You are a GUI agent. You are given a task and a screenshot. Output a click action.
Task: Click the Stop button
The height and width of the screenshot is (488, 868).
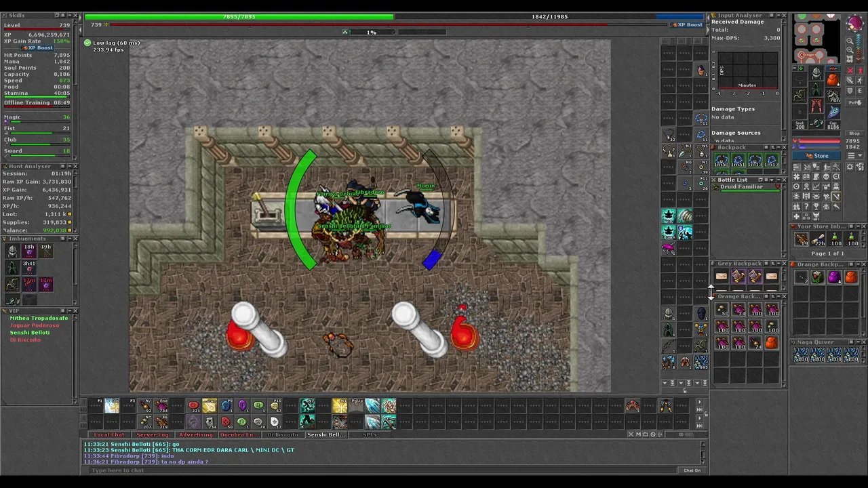(854, 134)
